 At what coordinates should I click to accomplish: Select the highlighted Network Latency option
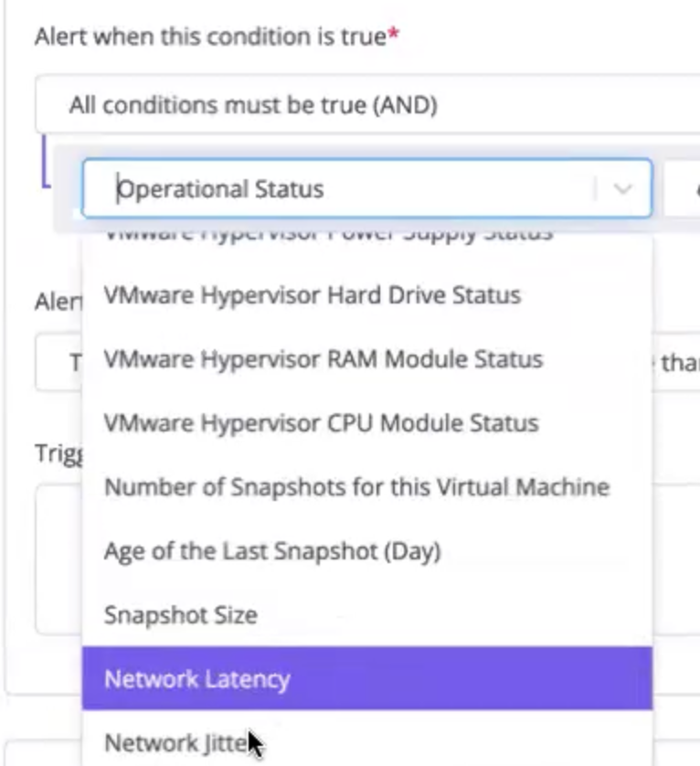click(367, 678)
